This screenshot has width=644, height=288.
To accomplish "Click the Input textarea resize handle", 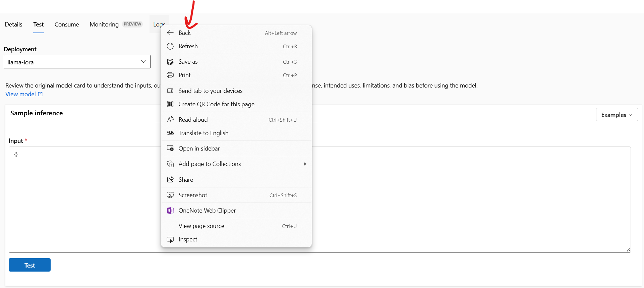I will [x=628, y=250].
